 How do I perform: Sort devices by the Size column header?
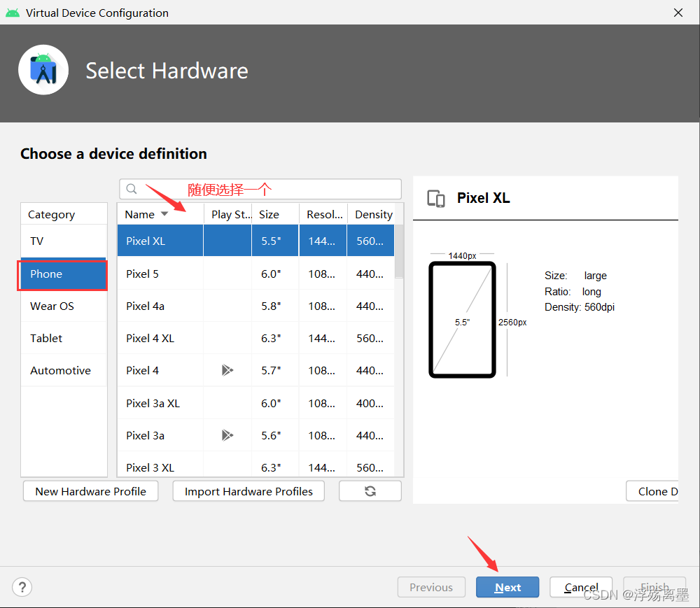[276, 214]
